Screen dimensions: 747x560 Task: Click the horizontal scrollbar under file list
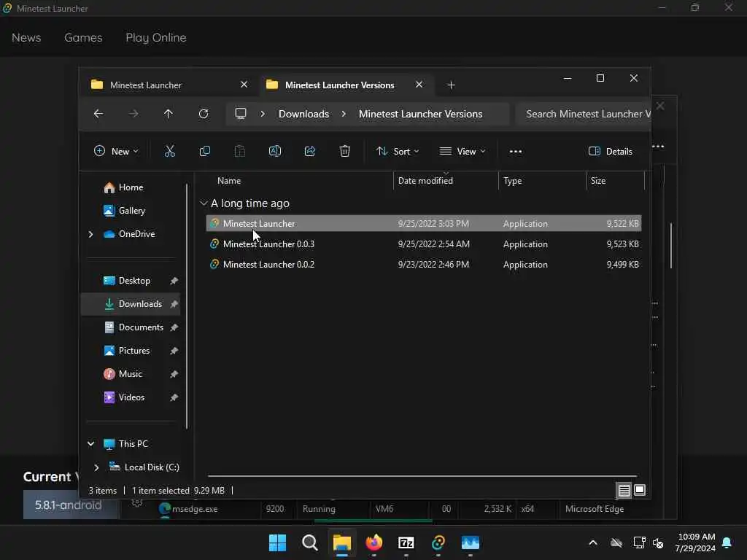[422, 475]
